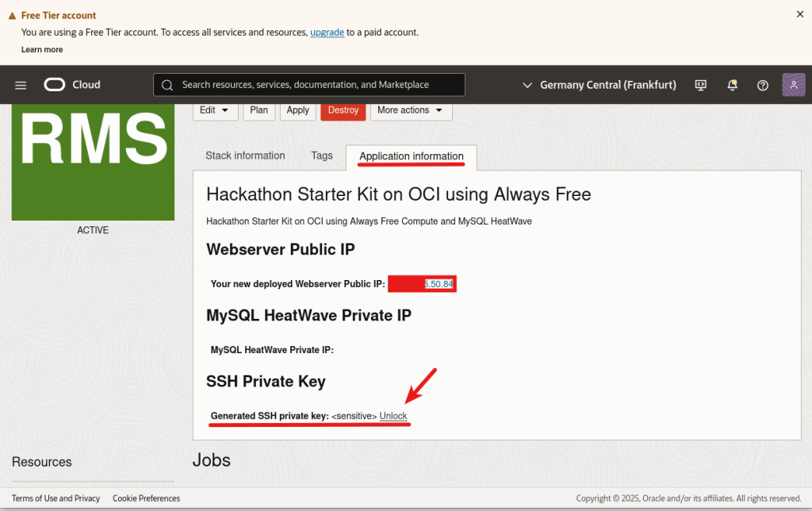
Task: Open Cookie Preferences link
Action: click(147, 498)
